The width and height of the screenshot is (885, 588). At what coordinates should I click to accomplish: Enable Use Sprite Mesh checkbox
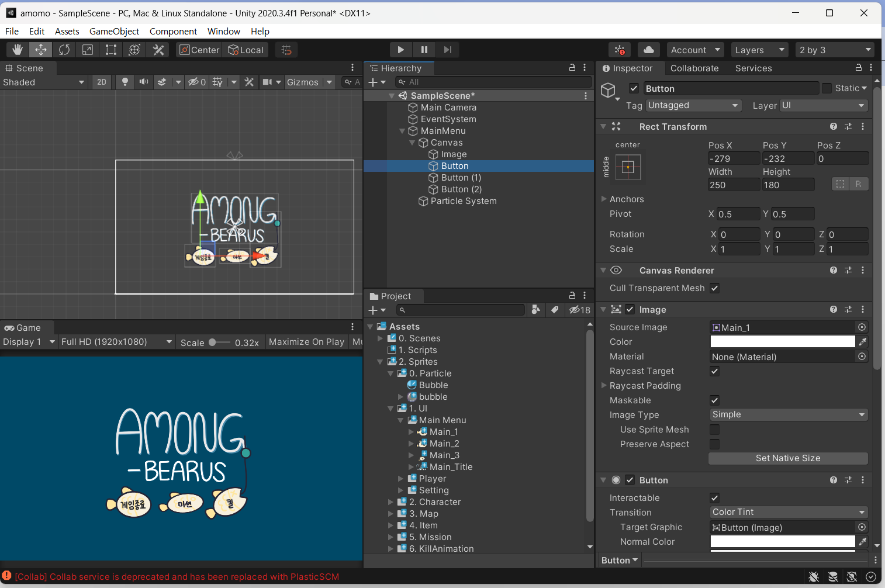715,430
